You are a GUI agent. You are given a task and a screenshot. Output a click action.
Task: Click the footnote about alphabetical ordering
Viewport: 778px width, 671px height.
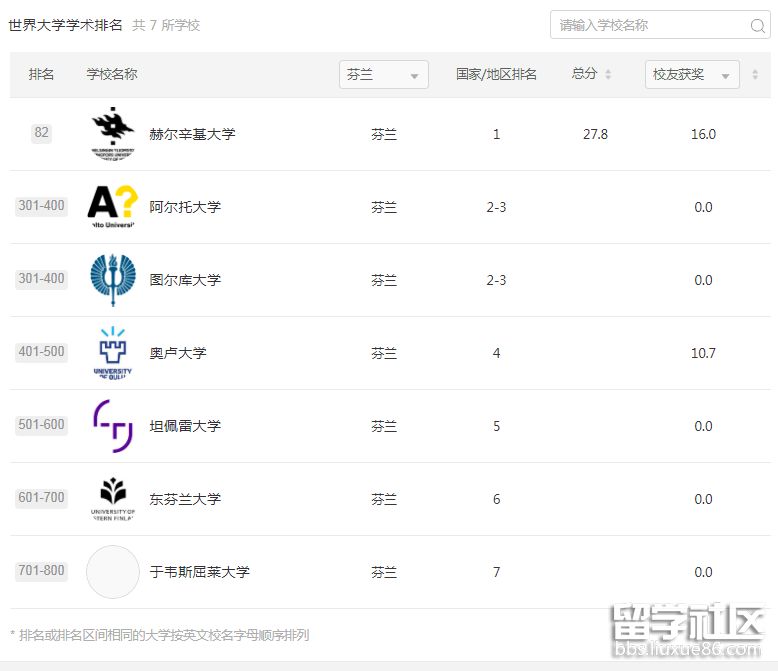[x=160, y=635]
